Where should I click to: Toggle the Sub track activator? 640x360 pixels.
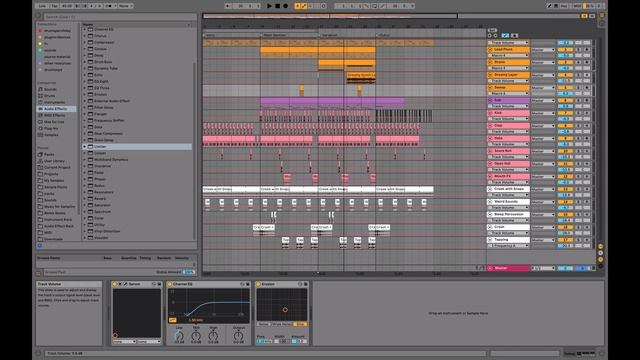(565, 100)
